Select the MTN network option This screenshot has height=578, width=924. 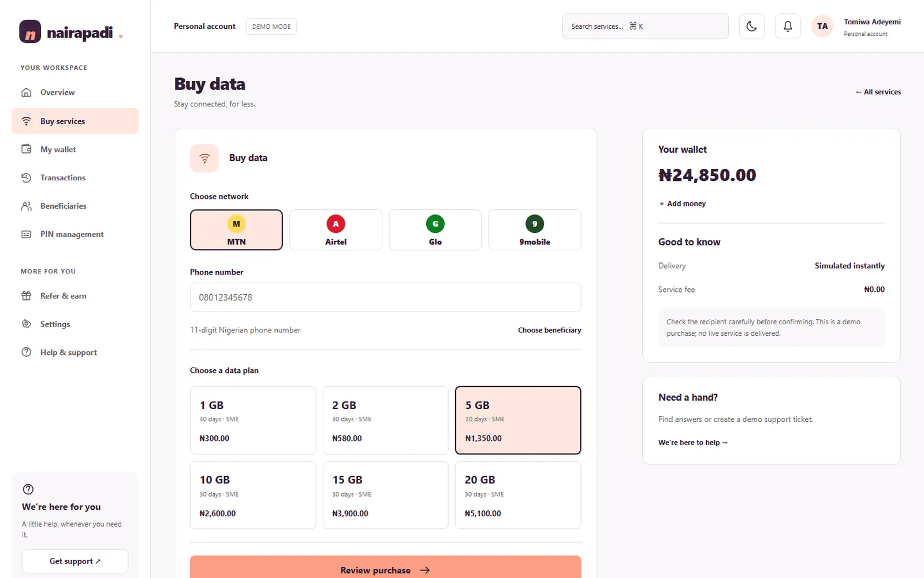point(236,229)
